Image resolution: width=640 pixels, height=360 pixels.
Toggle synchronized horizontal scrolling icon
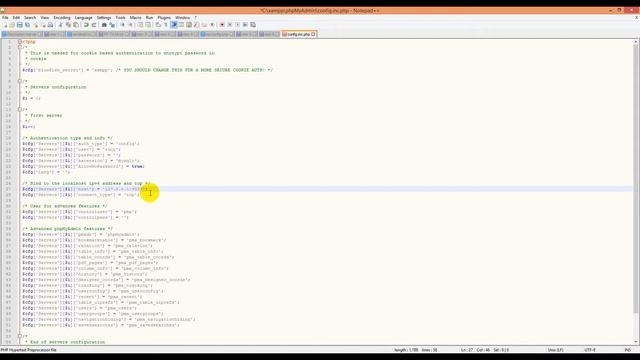[148, 25]
